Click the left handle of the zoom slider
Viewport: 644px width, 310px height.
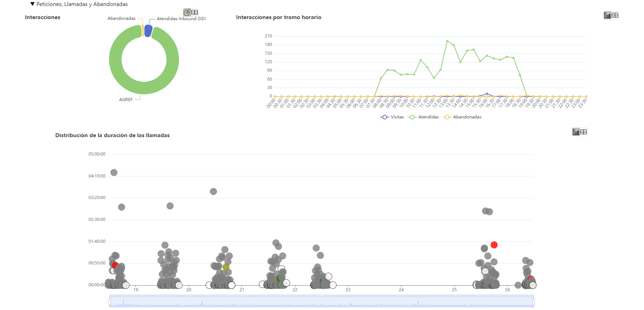point(110,302)
